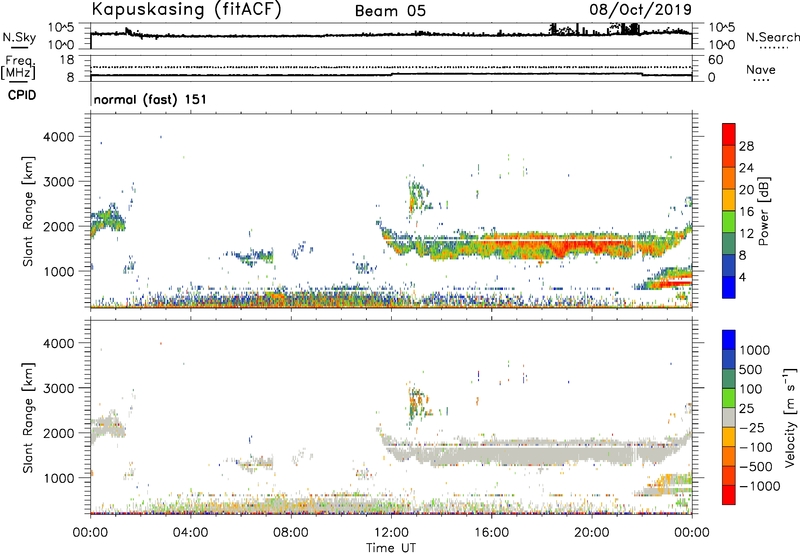Click the power panel 'Slant Range [km]' label

(28, 211)
